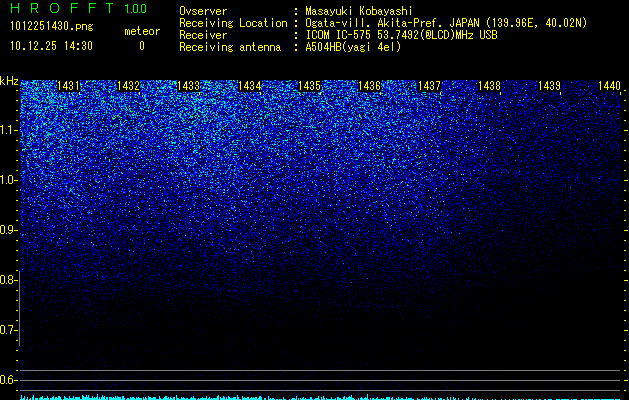Click the 0.9 frequency axis label
The width and height of the screenshot is (629, 400).
tap(8, 230)
